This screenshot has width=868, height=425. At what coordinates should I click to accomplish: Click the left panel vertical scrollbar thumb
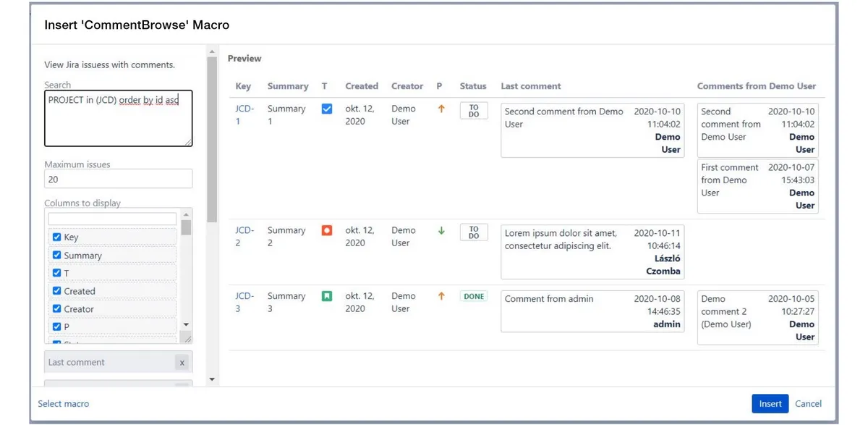point(212,140)
